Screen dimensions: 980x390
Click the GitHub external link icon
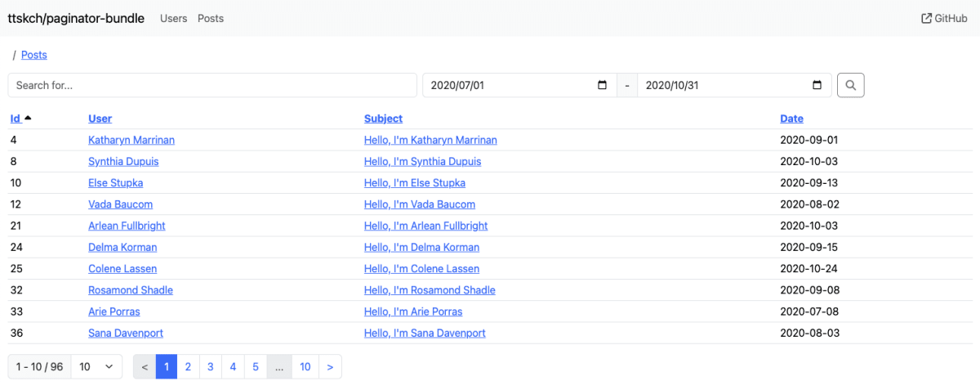click(926, 18)
